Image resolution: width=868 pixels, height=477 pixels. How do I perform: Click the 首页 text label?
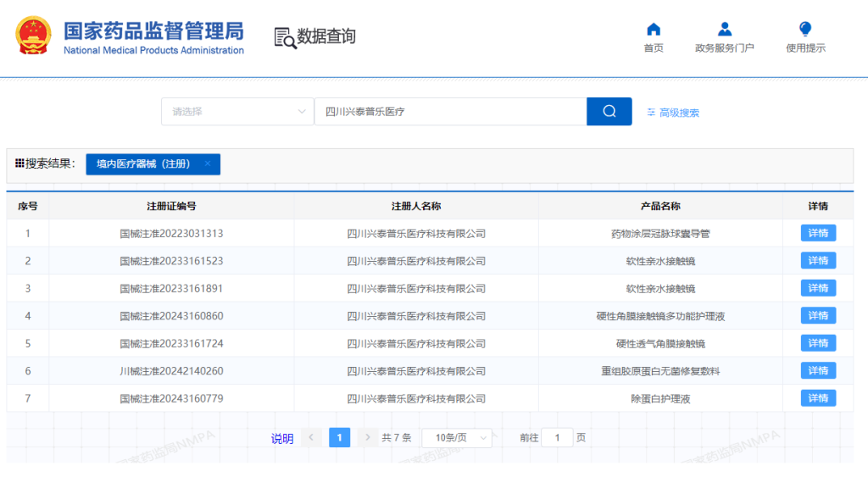(654, 48)
